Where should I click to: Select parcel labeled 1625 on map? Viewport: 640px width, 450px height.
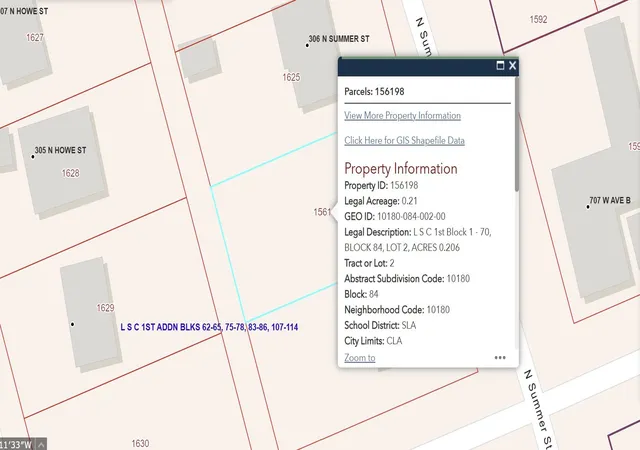[x=291, y=77]
